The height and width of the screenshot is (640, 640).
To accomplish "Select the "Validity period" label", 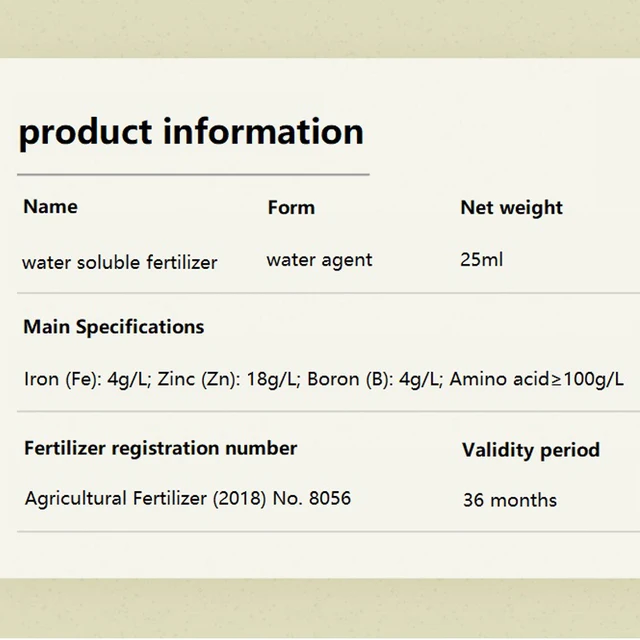I will (x=531, y=450).
